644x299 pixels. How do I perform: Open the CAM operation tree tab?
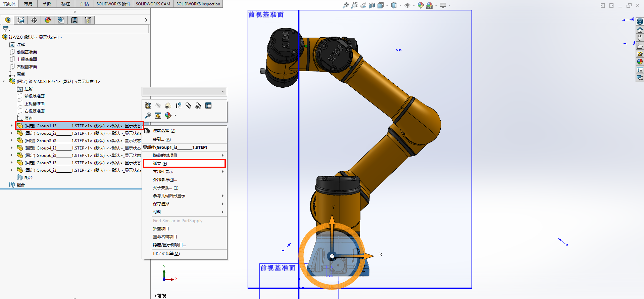75,20
